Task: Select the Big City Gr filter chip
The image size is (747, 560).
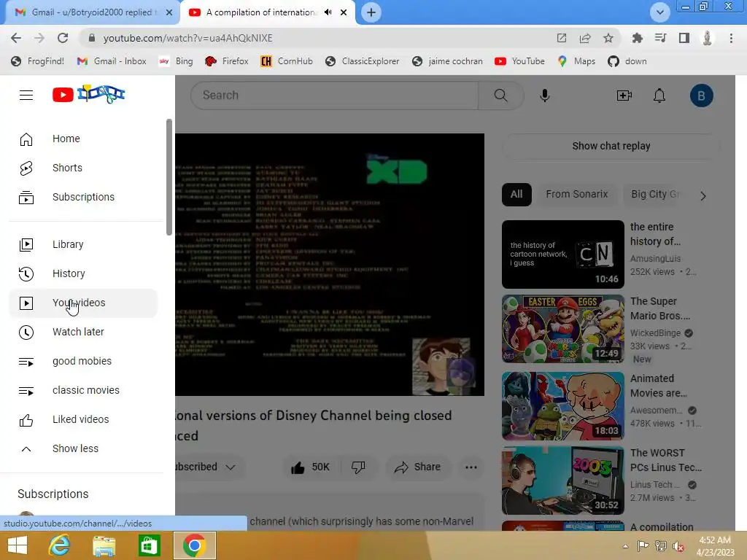Action: [654, 194]
